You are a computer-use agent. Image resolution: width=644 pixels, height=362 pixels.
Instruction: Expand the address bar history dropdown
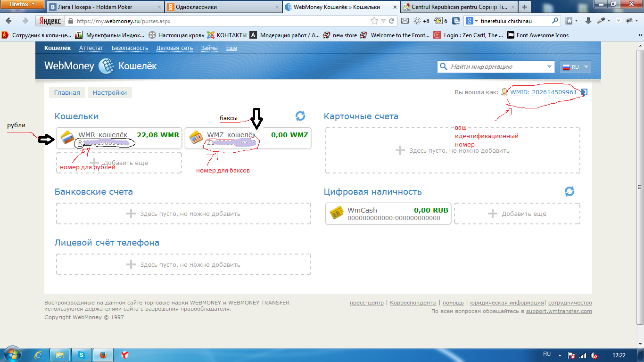click(384, 21)
